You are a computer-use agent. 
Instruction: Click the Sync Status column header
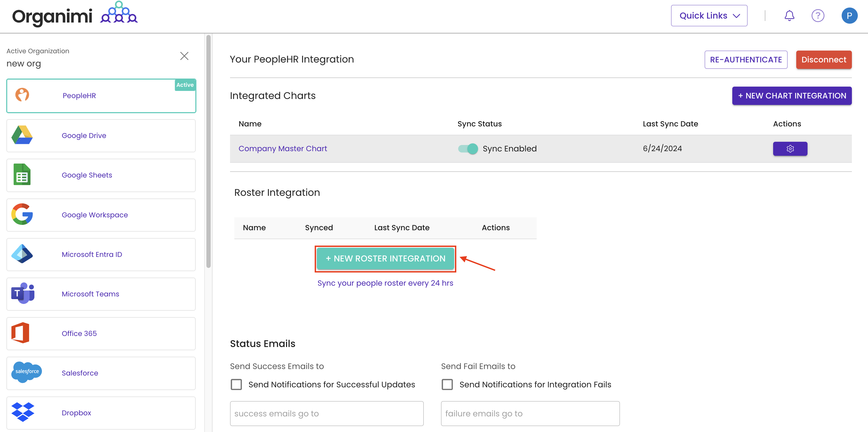pyautogui.click(x=479, y=124)
